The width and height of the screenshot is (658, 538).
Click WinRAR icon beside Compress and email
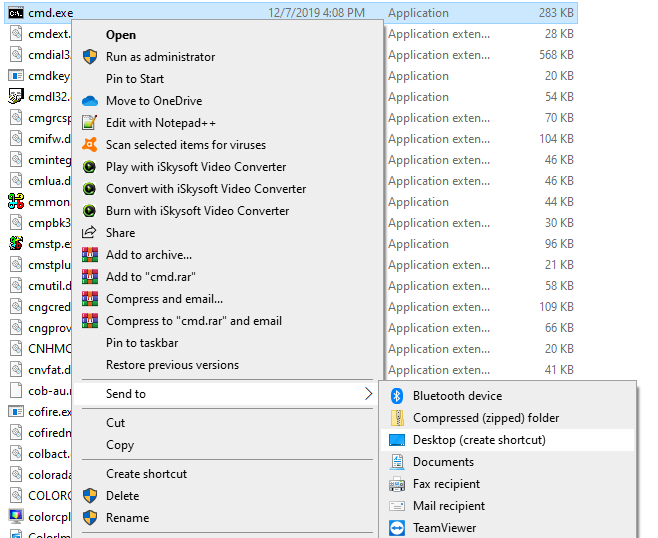(x=90, y=299)
